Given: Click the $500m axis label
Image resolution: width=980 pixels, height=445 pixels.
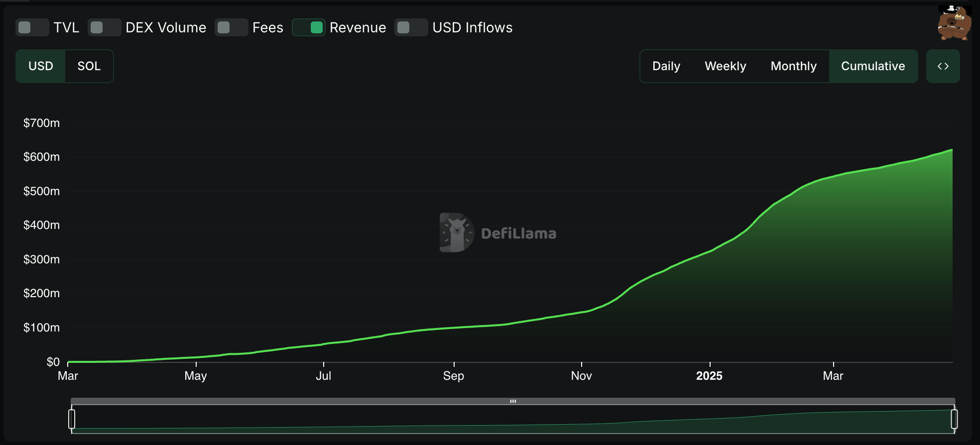Looking at the screenshot, I should pyautogui.click(x=41, y=191).
